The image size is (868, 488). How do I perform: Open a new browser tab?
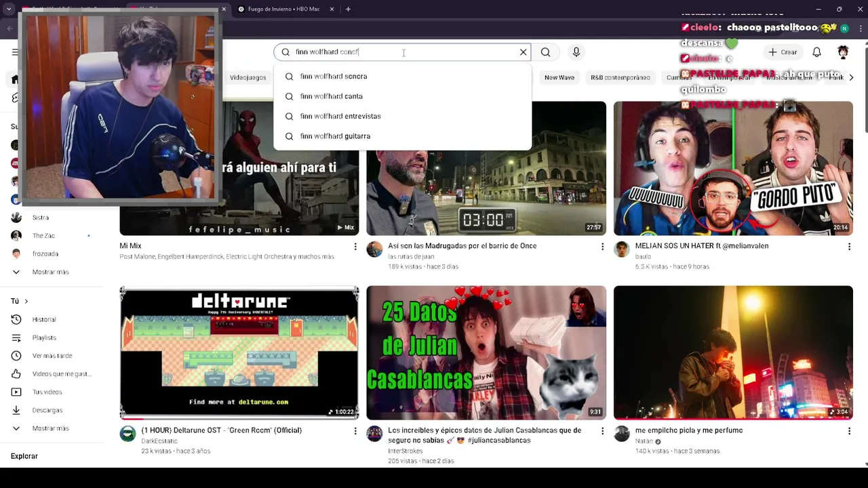click(x=348, y=9)
